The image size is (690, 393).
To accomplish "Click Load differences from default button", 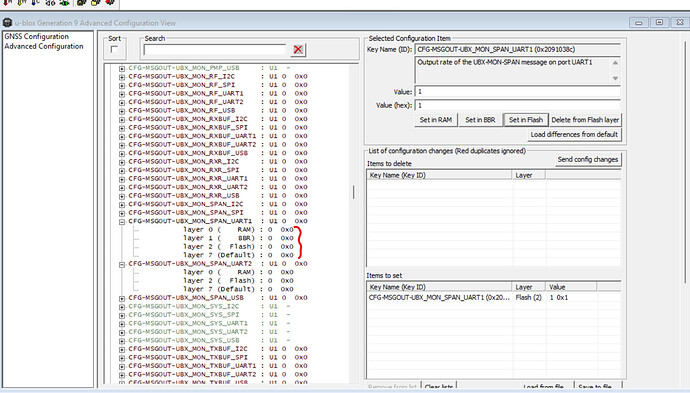I will click(x=574, y=134).
